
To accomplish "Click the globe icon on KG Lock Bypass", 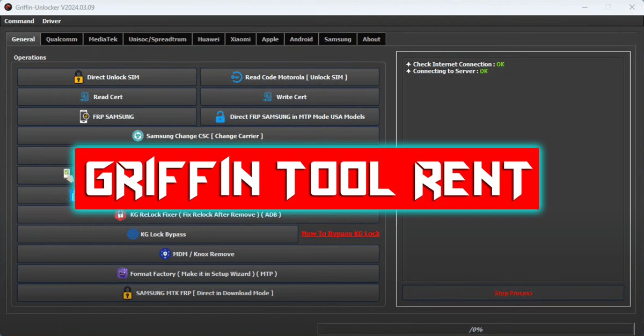I will [x=133, y=233].
